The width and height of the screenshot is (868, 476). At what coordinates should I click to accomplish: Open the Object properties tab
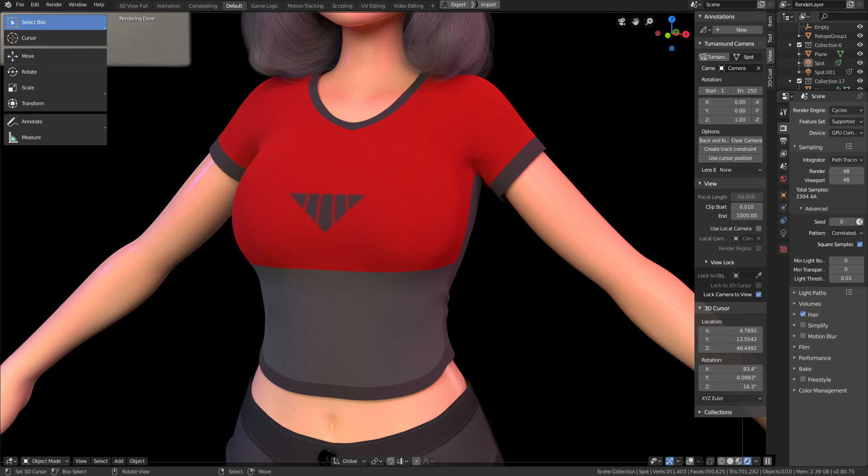[783, 195]
